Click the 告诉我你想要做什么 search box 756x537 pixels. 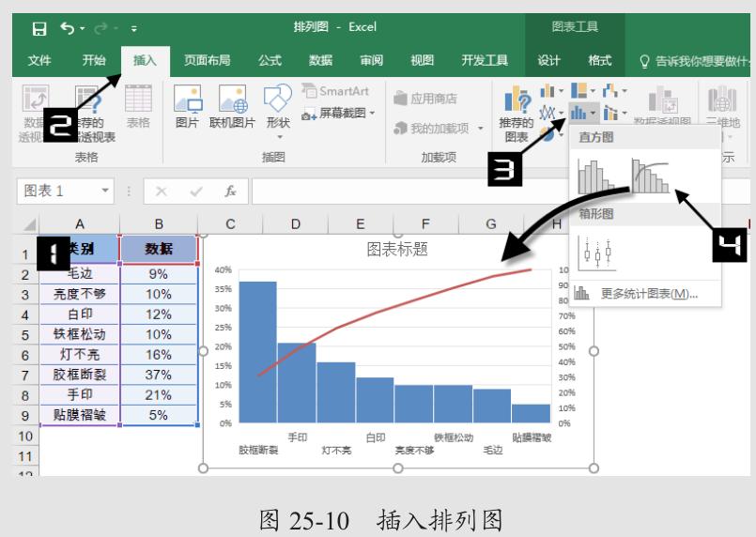coord(694,61)
